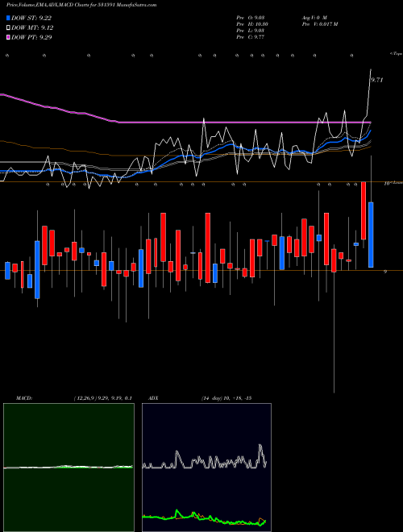Select the 'DOW PT: 9.29' legend label

(31, 37)
